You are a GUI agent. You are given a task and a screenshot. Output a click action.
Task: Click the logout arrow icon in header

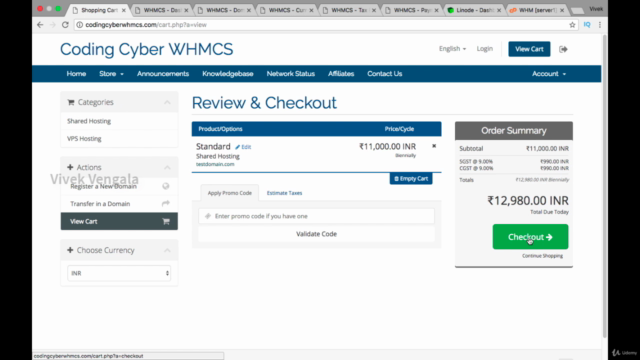click(x=563, y=49)
